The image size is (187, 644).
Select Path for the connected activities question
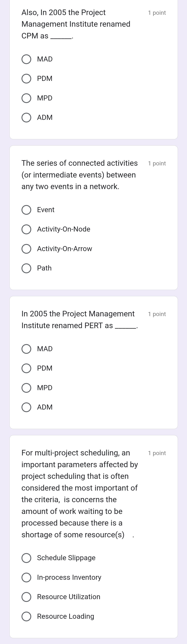pos(26,268)
